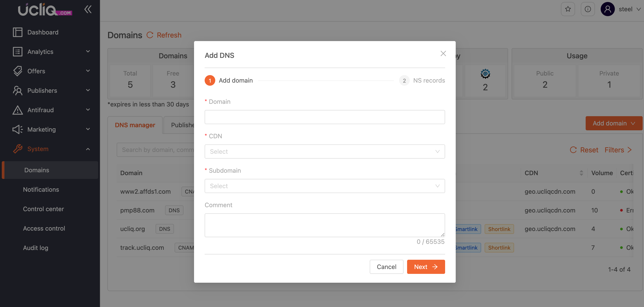
Task: Click the Comment text area
Action: click(x=324, y=225)
